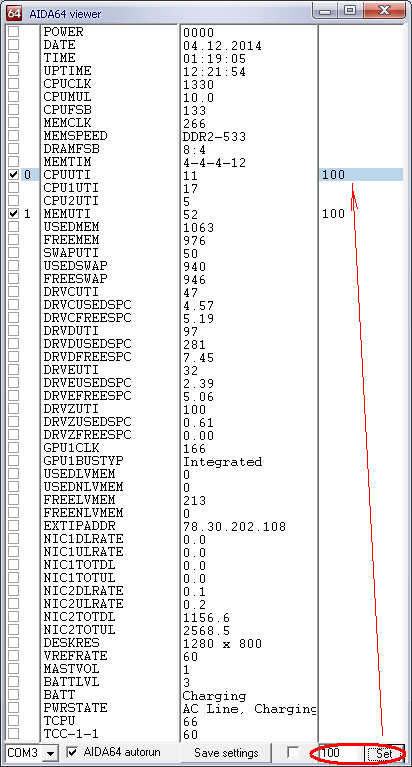Select the MASTVOL row label
412x767 pixels.
71,669
